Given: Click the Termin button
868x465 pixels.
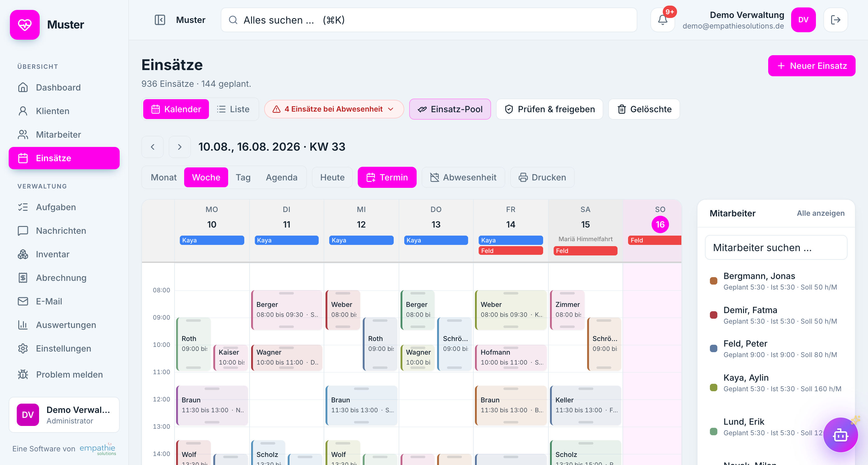Looking at the screenshot, I should click(x=387, y=177).
